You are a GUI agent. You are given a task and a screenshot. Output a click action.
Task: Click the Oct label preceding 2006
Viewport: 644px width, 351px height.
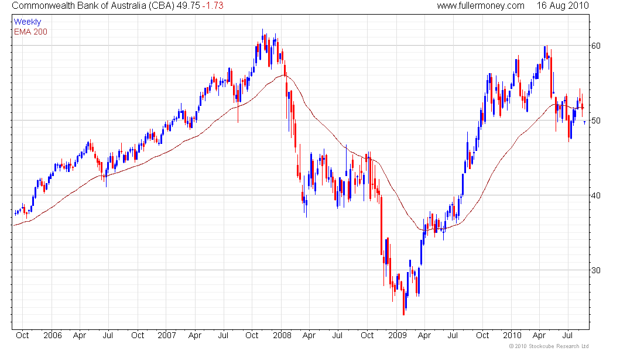pyautogui.click(x=22, y=335)
